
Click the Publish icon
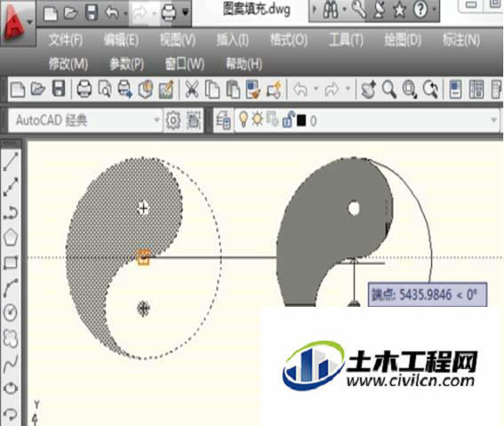click(124, 89)
